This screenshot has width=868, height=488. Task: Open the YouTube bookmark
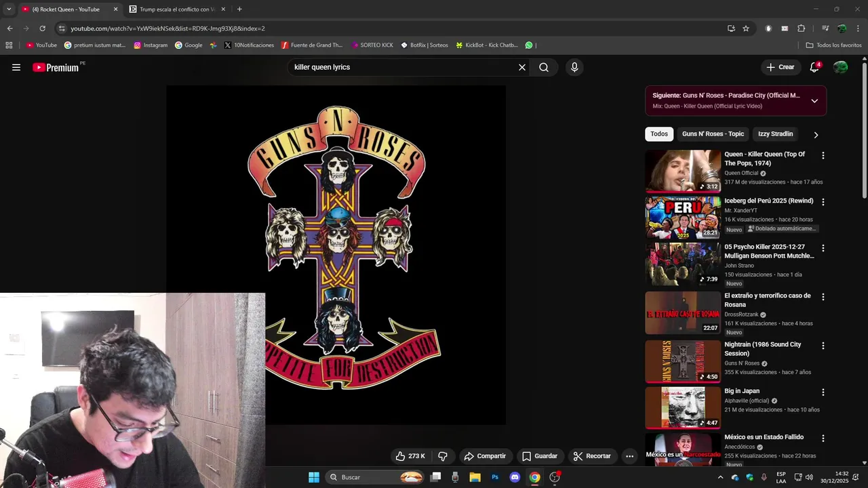[x=41, y=45]
